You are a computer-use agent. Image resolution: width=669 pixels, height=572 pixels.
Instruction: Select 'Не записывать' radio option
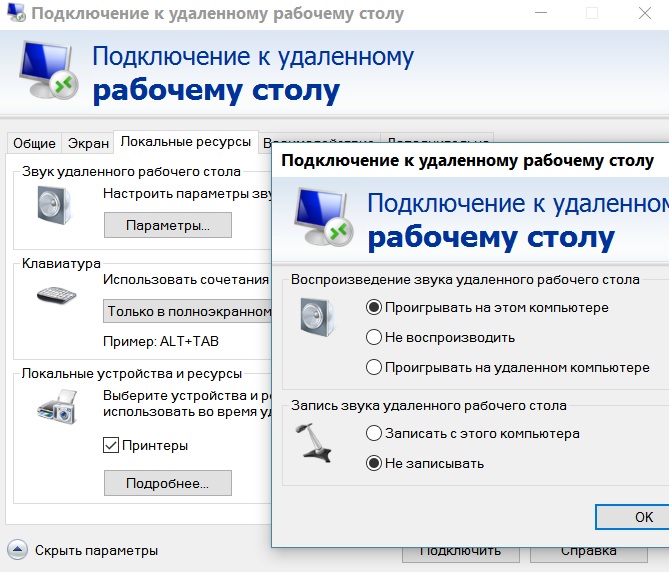374,463
